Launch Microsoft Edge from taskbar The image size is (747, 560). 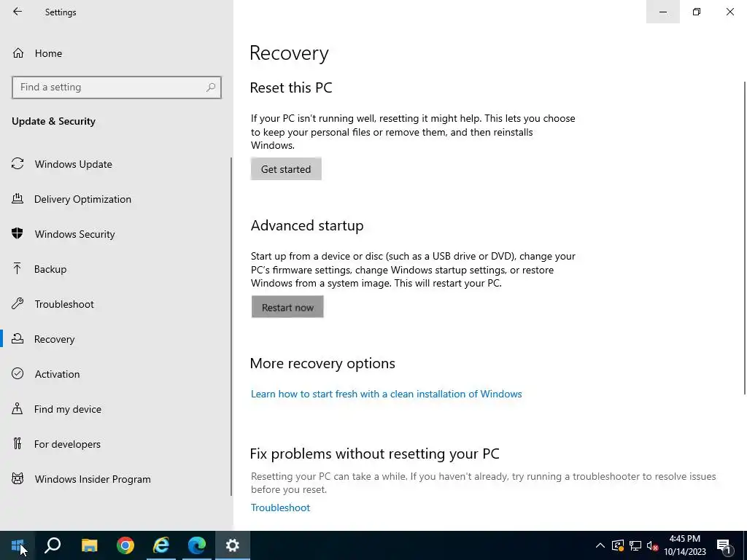tap(197, 545)
